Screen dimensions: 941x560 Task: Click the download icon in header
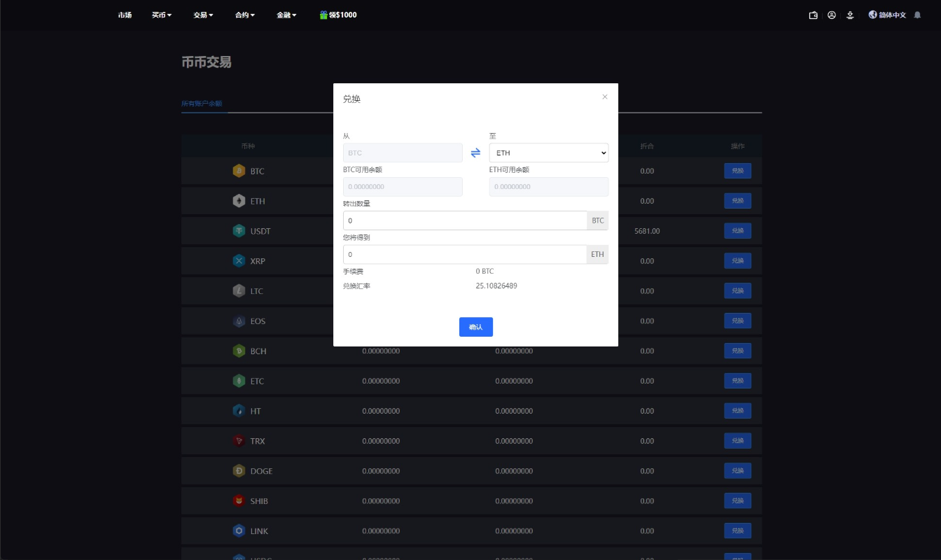tap(850, 15)
